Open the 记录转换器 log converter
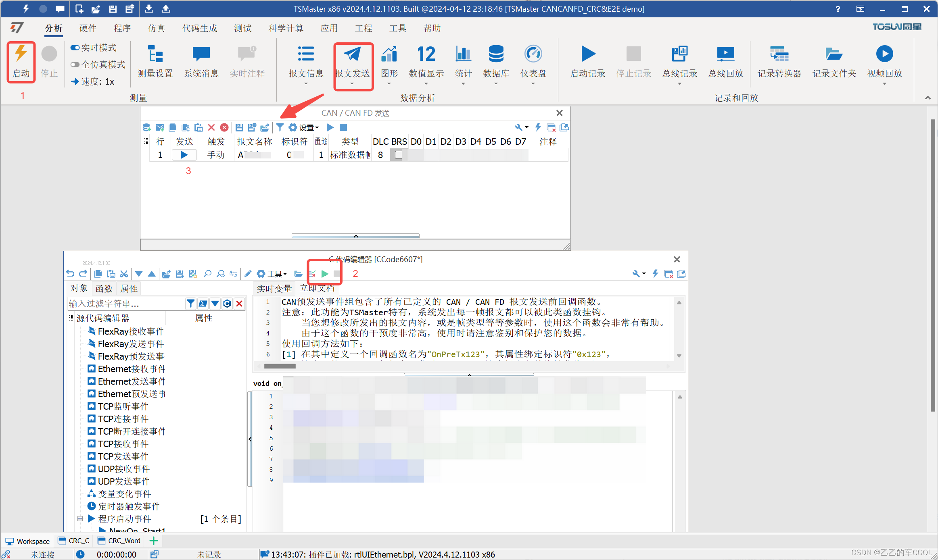Viewport: 938px width, 560px height. tap(779, 62)
